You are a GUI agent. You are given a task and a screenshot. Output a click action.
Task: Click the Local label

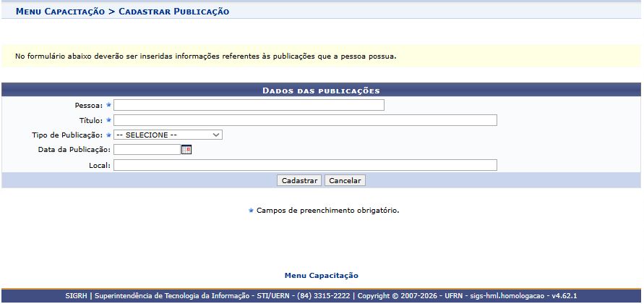tap(100, 166)
